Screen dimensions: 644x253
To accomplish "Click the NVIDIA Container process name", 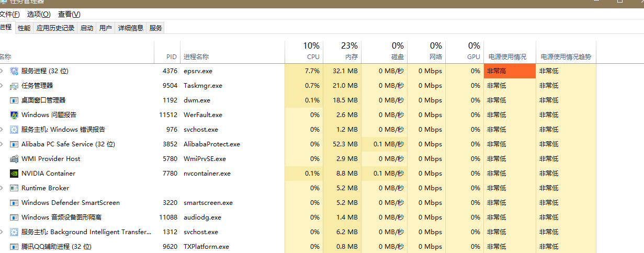I will click(x=48, y=174).
